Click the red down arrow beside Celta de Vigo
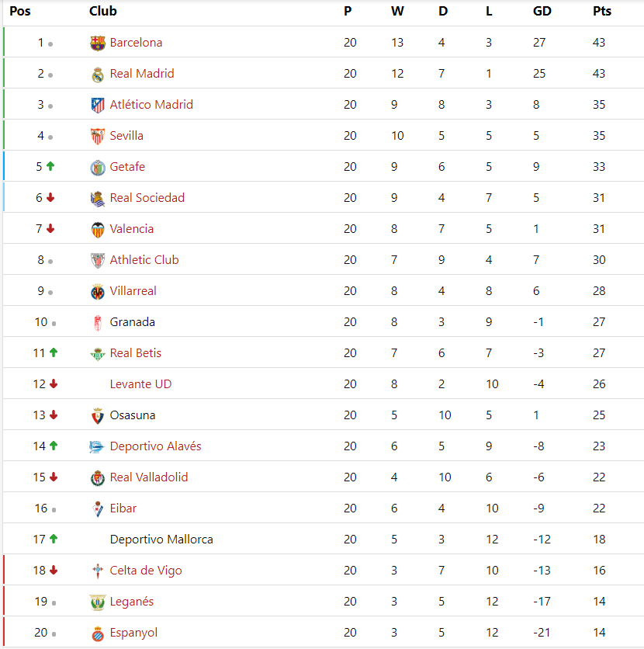Image resolution: width=644 pixels, height=649 pixels. coord(54,570)
